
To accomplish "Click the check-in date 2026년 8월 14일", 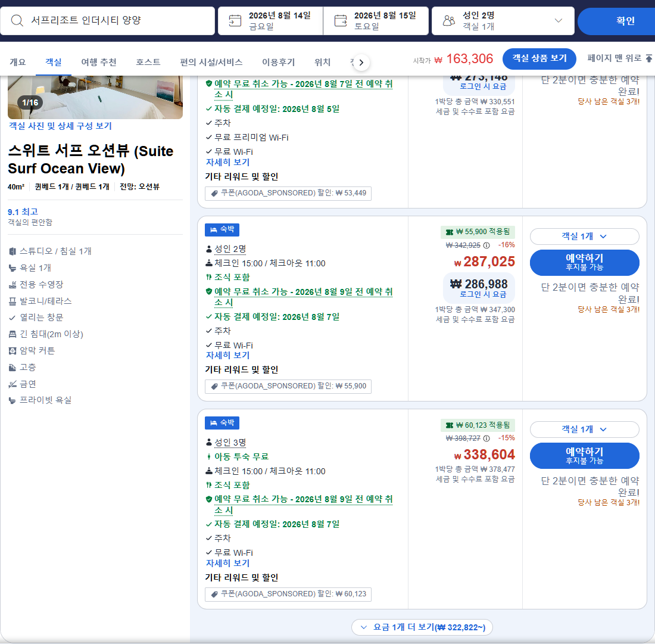I will pyautogui.click(x=279, y=15).
